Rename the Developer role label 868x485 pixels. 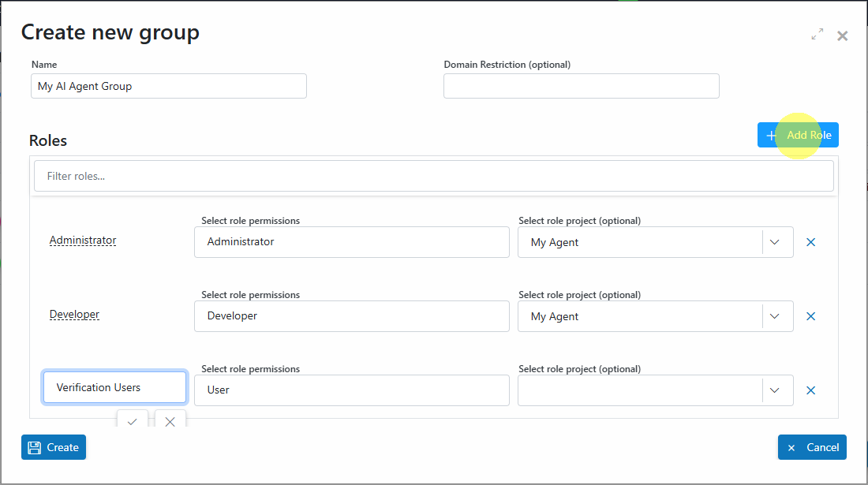tap(75, 314)
